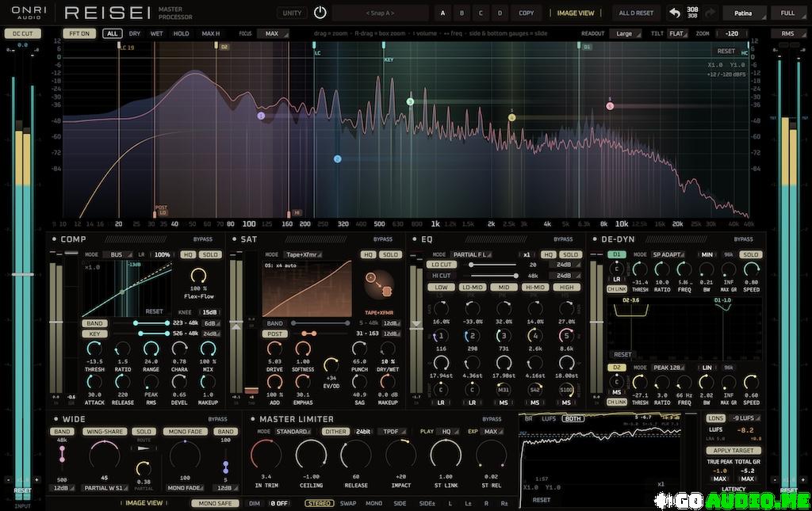Toggle SOLO in the SAT module

(x=390, y=254)
